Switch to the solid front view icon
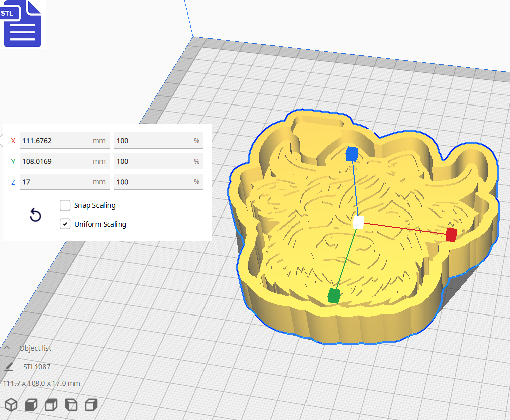Viewport: 510px width, 420px height. tap(30, 404)
